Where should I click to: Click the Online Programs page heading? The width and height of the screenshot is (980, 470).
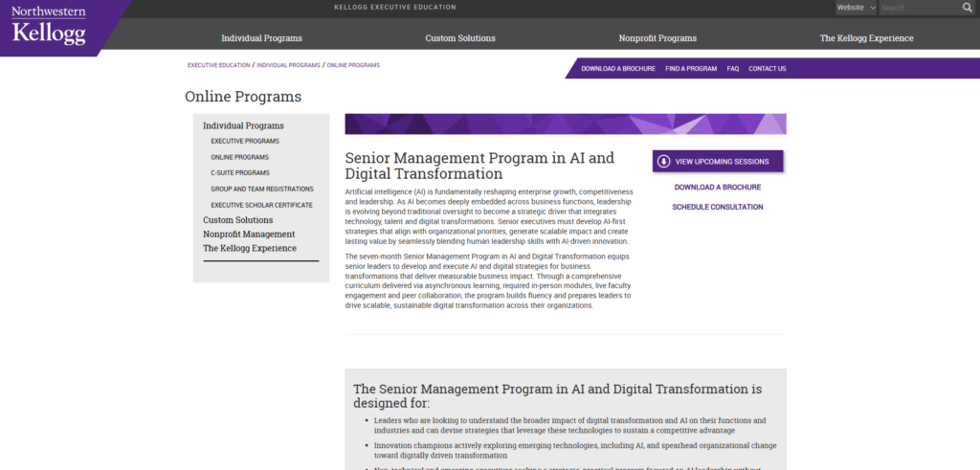(x=243, y=97)
